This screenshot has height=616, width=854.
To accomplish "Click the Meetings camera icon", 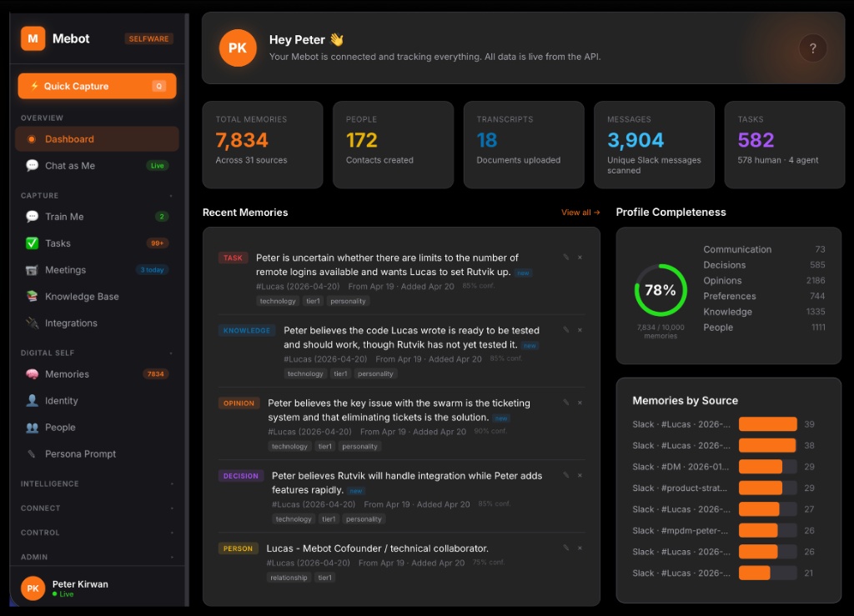I will (33, 270).
